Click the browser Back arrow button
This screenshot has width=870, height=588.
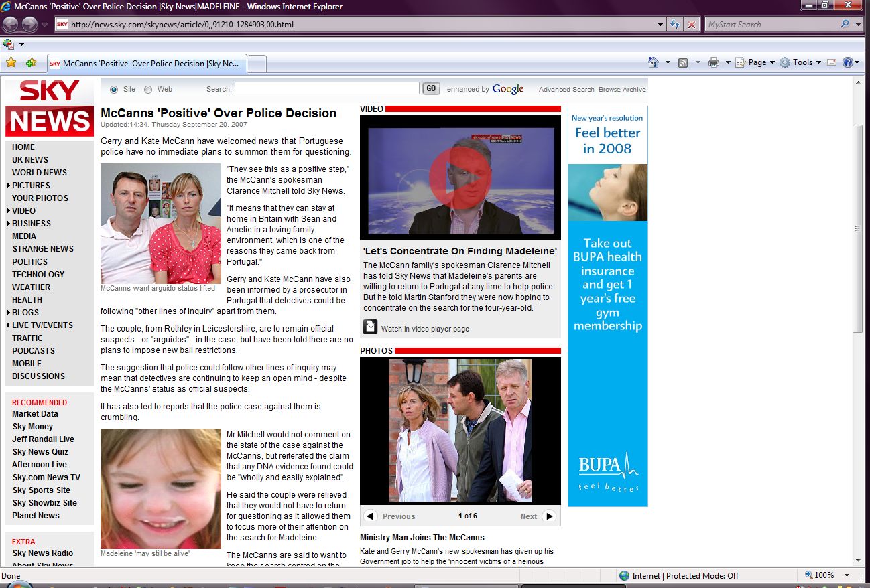(11, 25)
